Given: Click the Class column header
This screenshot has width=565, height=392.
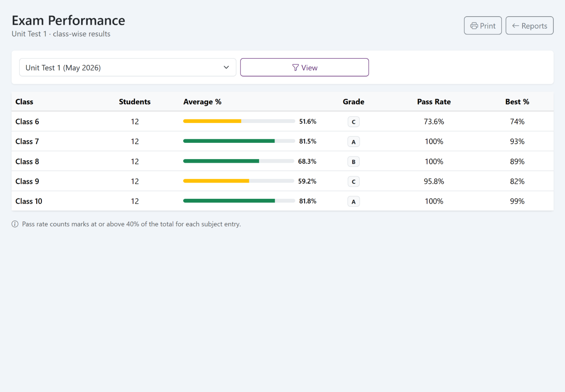Looking at the screenshot, I should pos(24,102).
